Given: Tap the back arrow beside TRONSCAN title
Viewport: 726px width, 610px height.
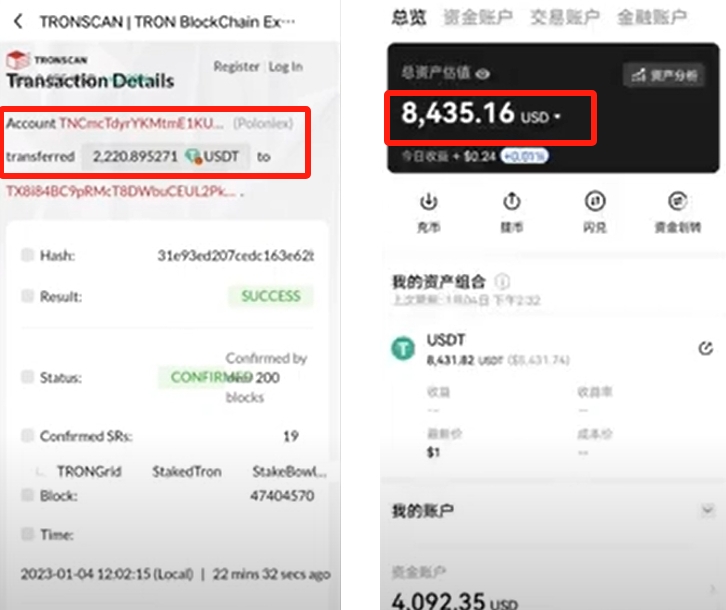Looking at the screenshot, I should [x=18, y=21].
